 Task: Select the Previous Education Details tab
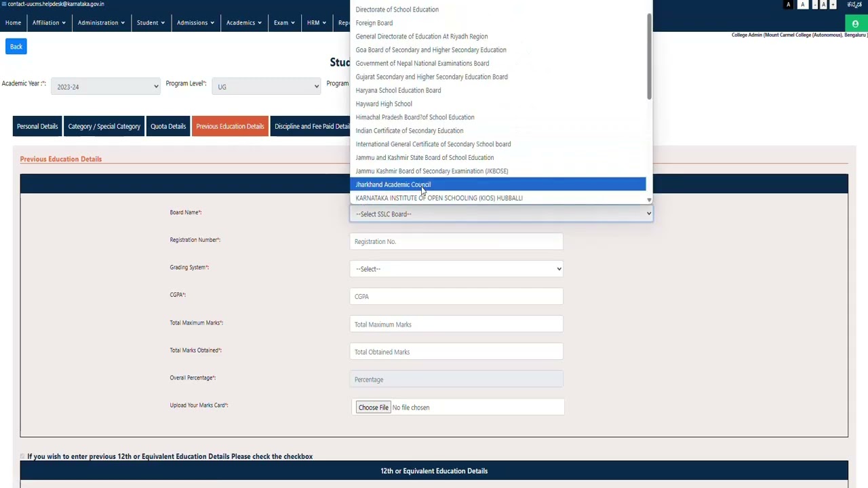230,127
